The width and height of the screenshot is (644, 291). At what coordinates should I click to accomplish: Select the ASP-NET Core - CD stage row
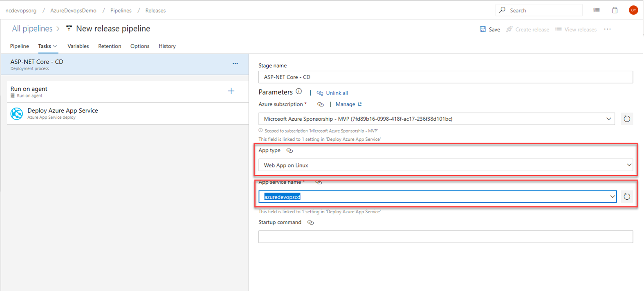(125, 64)
